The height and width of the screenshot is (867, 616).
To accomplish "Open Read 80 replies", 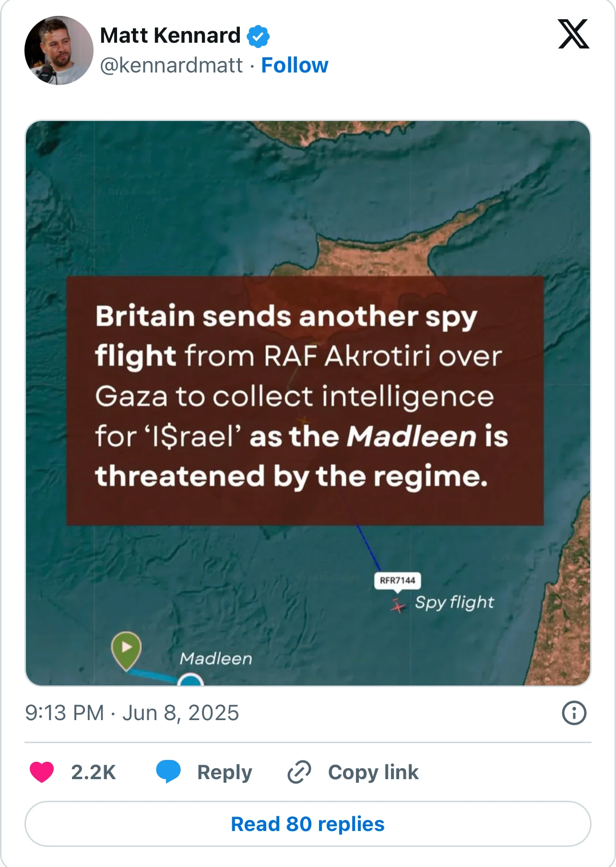I will pyautogui.click(x=308, y=824).
